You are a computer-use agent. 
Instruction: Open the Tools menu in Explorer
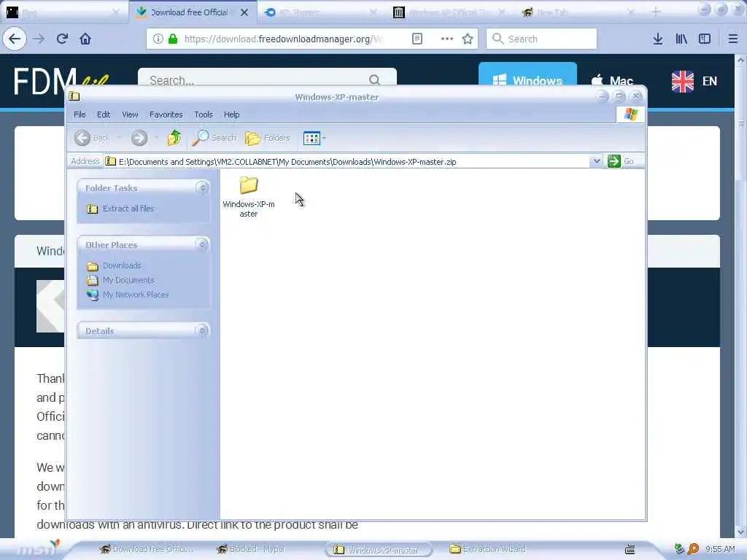204,114
